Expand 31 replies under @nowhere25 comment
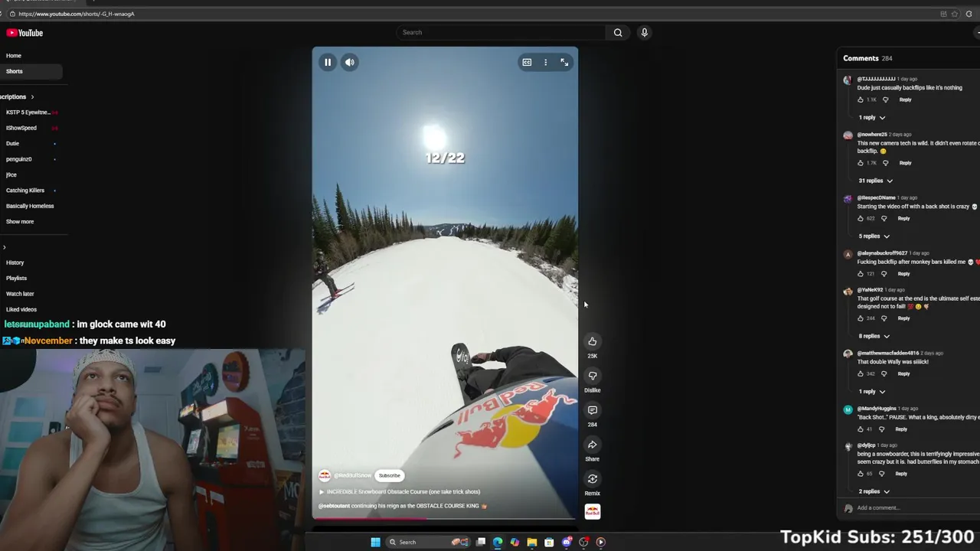 click(x=876, y=181)
